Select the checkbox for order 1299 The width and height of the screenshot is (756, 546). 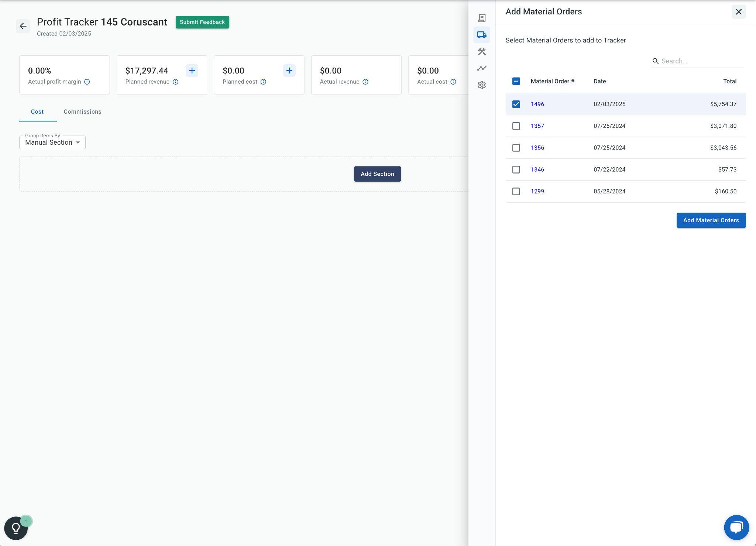[x=516, y=191]
